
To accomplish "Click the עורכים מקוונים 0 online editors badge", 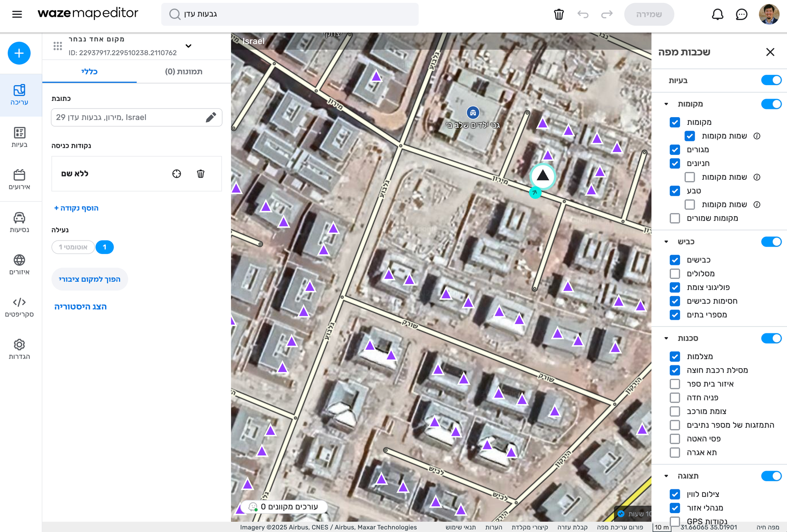I will pos(284,507).
